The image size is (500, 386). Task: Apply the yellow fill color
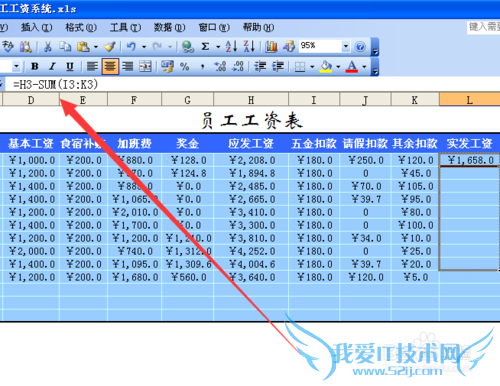point(326,67)
